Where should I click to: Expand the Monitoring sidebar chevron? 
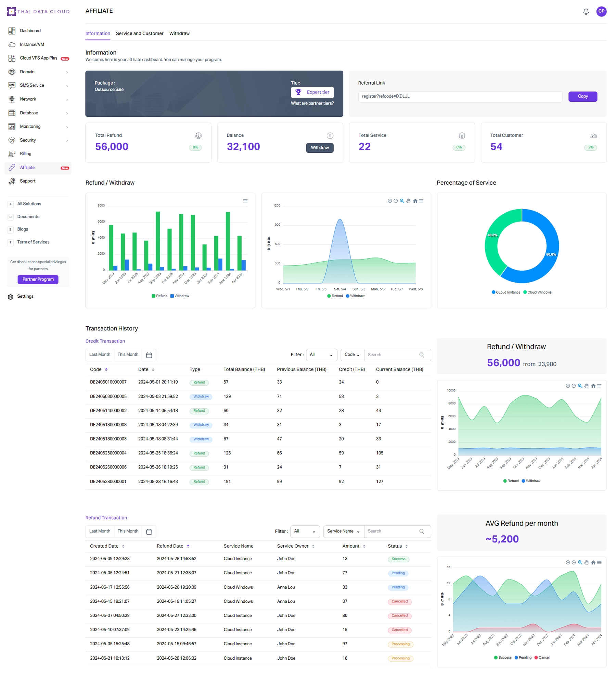click(x=67, y=127)
